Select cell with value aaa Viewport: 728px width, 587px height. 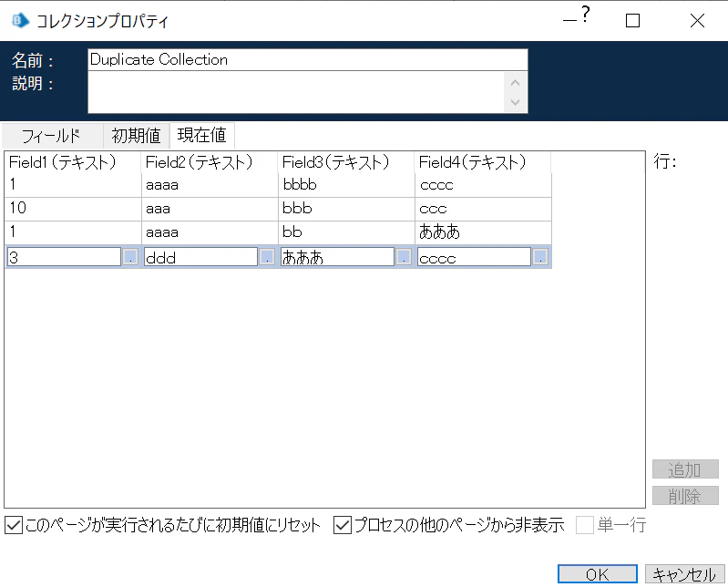click(x=210, y=209)
